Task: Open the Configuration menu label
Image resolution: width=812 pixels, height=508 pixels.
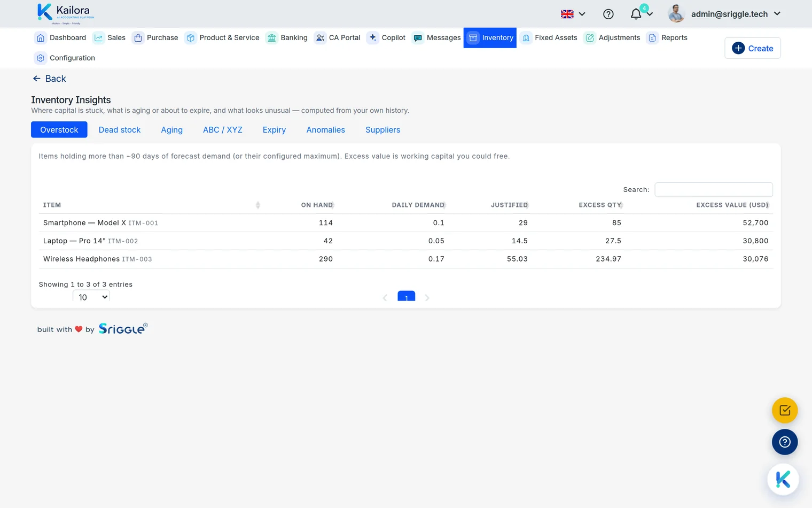Action: pos(72,58)
